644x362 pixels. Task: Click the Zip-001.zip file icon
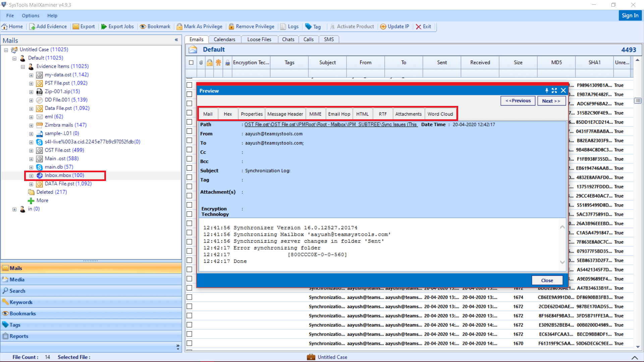(39, 92)
